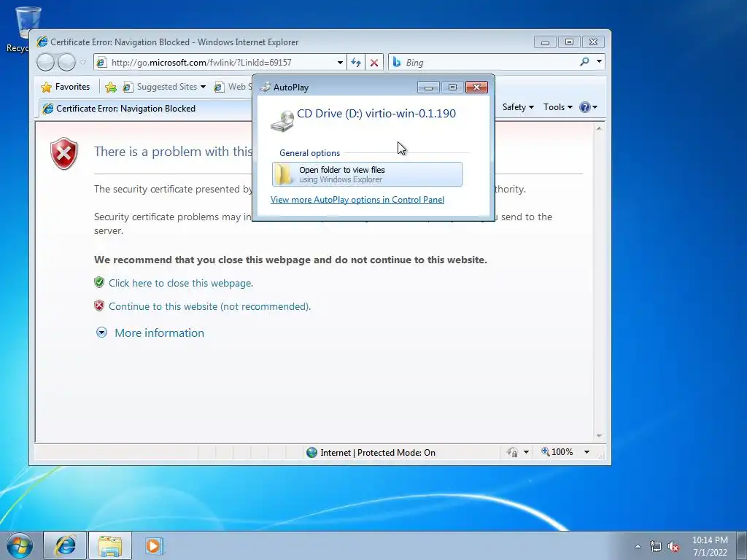Open View more AutoPlay options in Control Panel
Viewport: 747px width, 560px height.
(x=357, y=200)
